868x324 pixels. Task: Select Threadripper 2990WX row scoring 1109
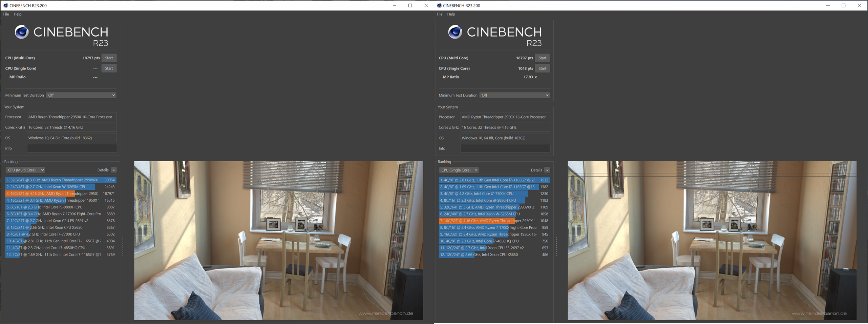pos(494,207)
